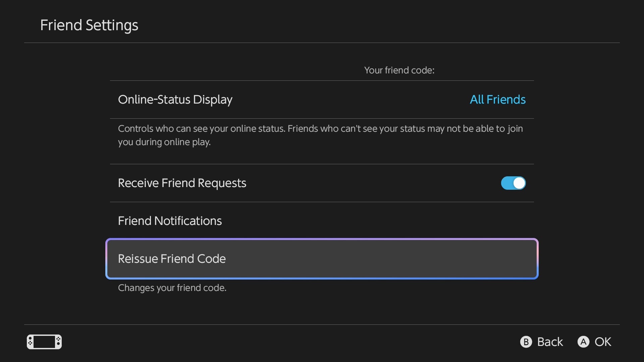Open the All Friends status selector
644x362 pixels.
click(x=497, y=100)
